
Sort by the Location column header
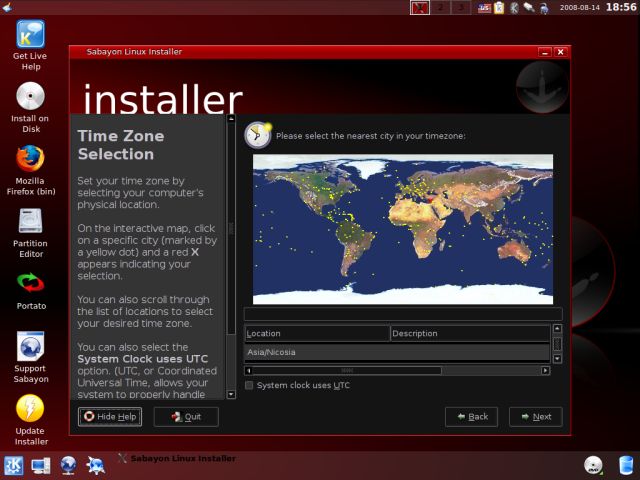(316, 333)
